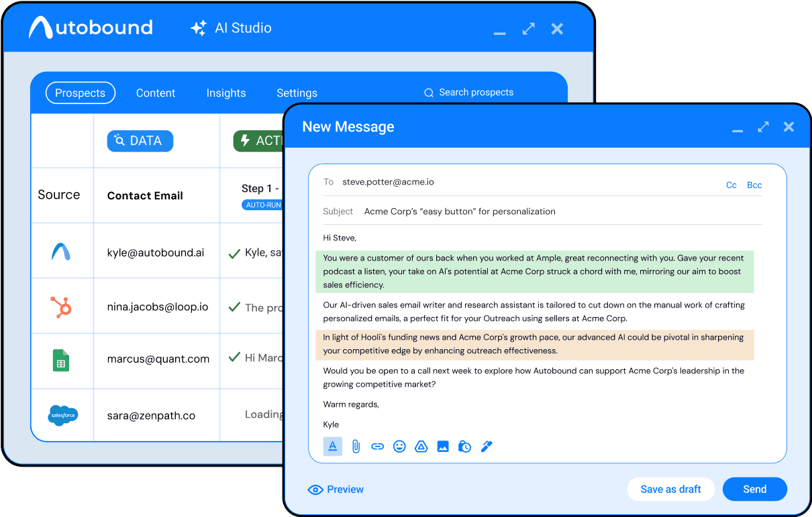Viewport: 812px width, 517px height.
Task: Insert a file from Drive
Action: [x=421, y=446]
